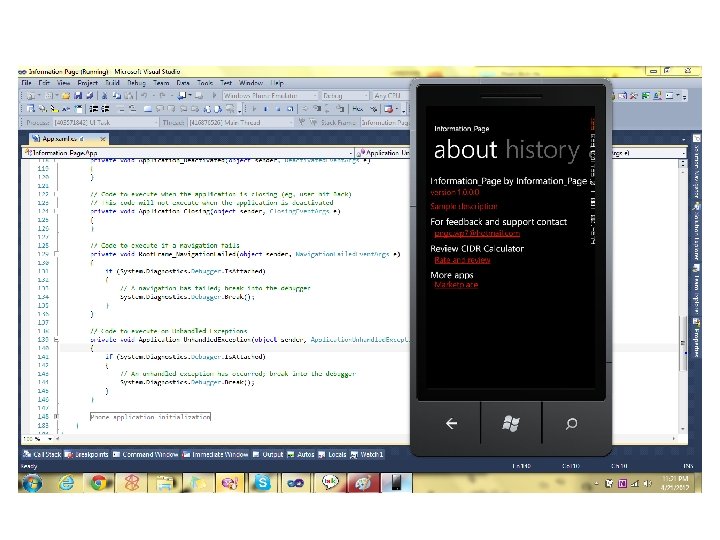Click the Show Next Statement arrow icon
The image size is (720, 540).
pyautogui.click(x=305, y=109)
